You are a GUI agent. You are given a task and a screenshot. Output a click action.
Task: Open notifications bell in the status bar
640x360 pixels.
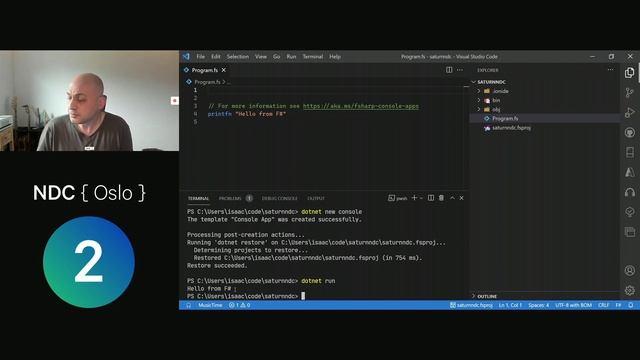click(631, 305)
